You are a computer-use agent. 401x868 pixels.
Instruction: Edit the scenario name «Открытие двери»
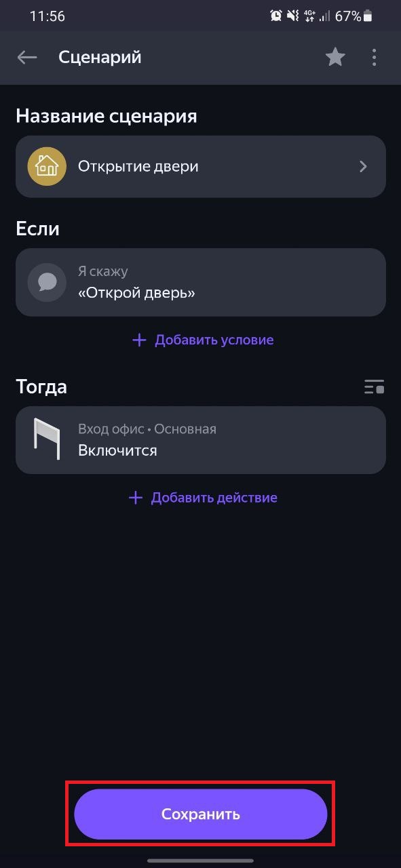(x=201, y=166)
